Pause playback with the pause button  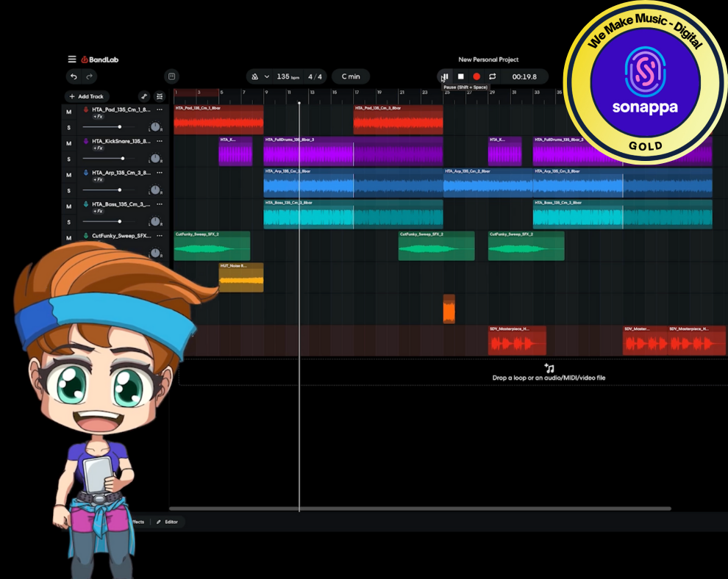[445, 76]
